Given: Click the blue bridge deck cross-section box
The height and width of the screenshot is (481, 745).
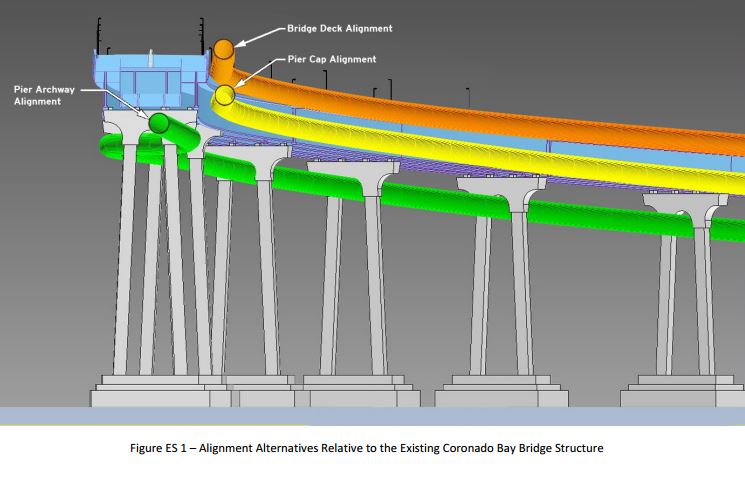Looking at the screenshot, I should click(150, 78).
